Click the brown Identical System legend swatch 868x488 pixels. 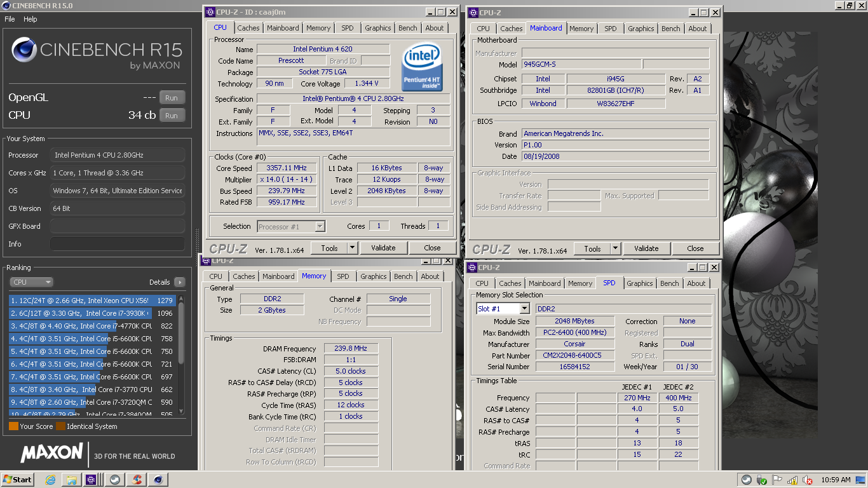[x=60, y=426]
